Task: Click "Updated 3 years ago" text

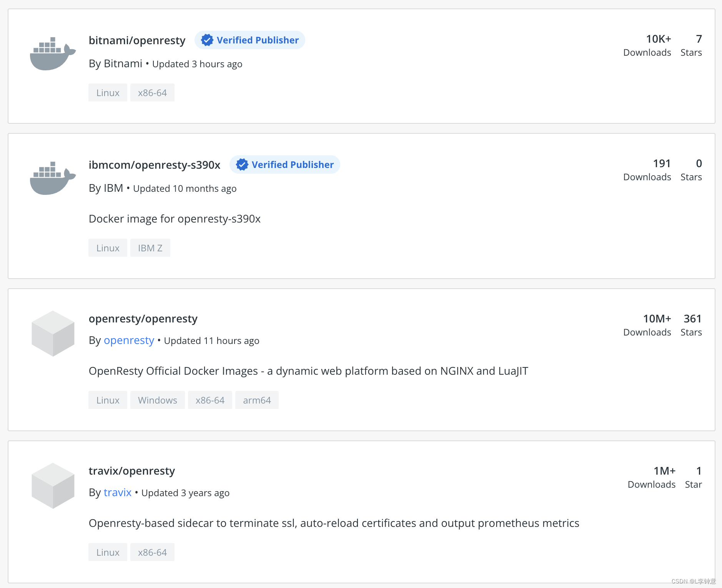Action: click(185, 493)
